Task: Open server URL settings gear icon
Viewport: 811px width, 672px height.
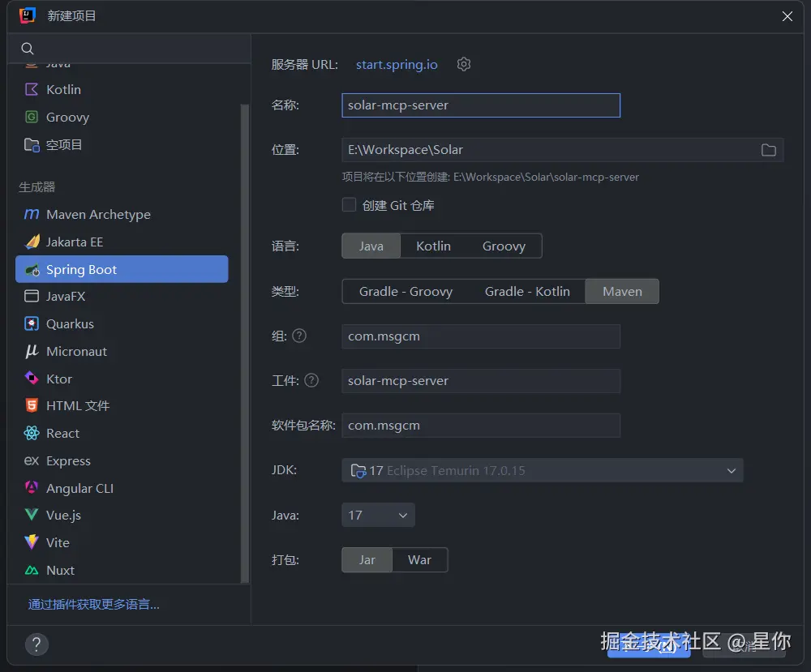Action: (463, 64)
